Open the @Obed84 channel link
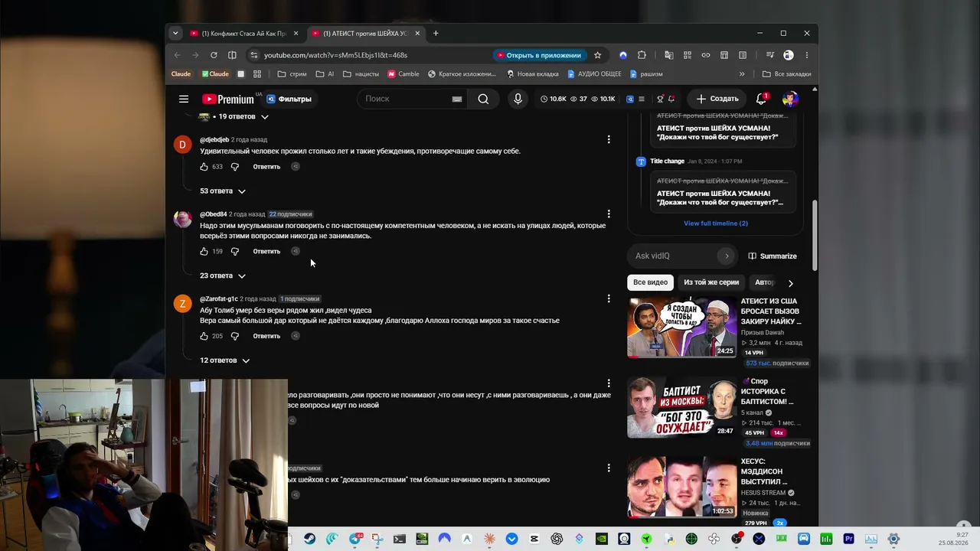The height and width of the screenshot is (551, 980). (214, 214)
